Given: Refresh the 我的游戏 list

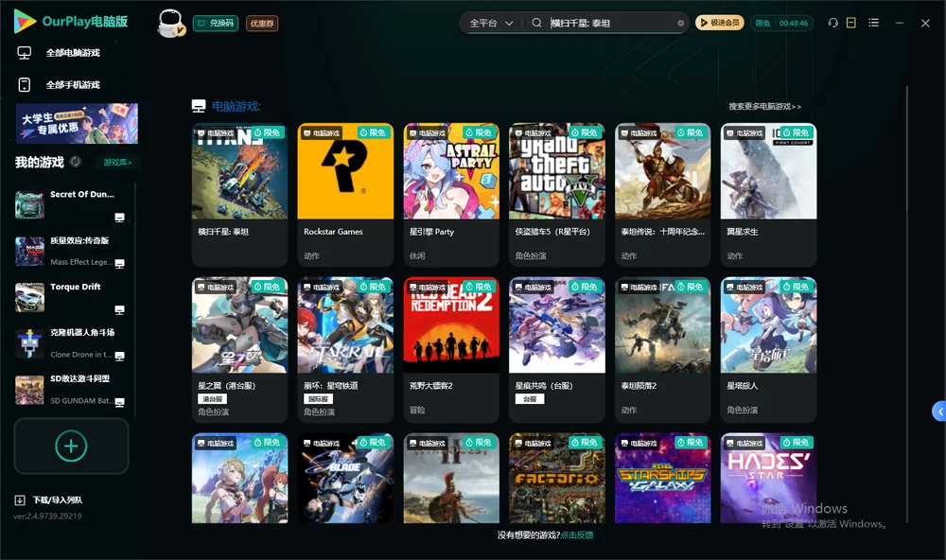Looking at the screenshot, I should click(x=76, y=162).
